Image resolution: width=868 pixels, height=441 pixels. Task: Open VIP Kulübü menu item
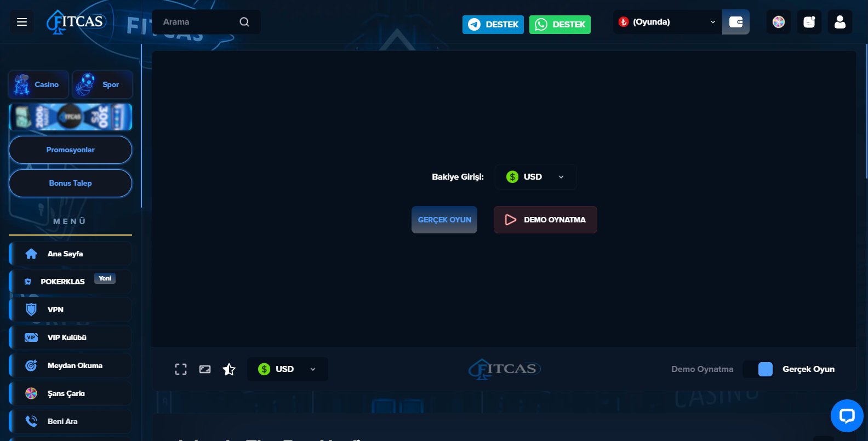pyautogui.click(x=70, y=337)
